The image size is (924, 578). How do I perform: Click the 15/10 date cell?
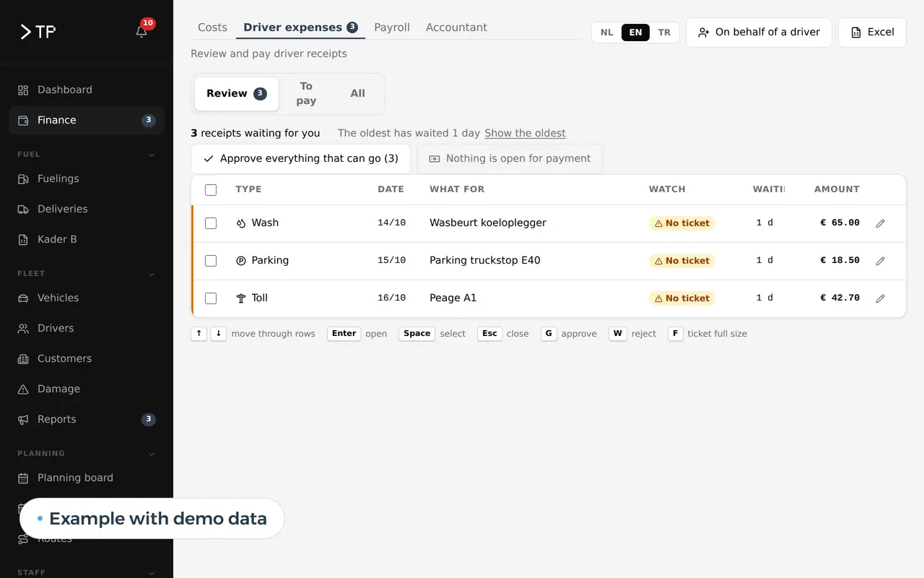(x=392, y=261)
